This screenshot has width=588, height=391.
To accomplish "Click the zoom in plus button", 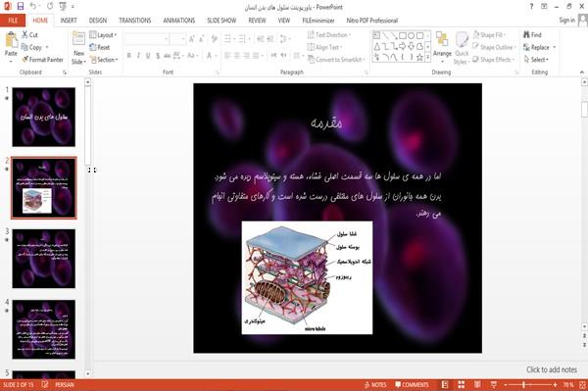I will (x=555, y=384).
